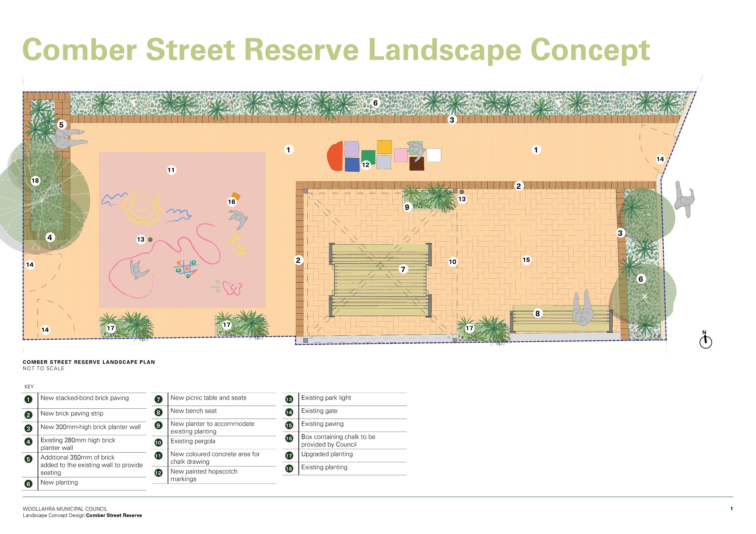
Task: Click the orange chalk box marker 16
Action: click(x=236, y=196)
